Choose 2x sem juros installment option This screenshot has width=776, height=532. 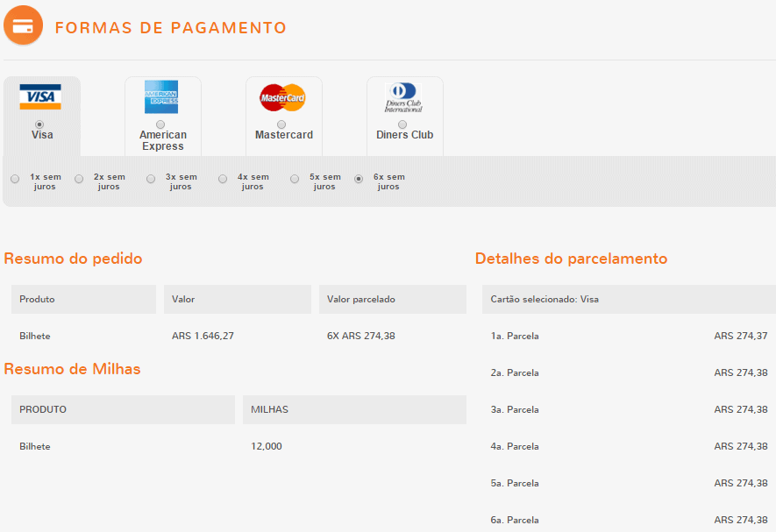pos(79,179)
